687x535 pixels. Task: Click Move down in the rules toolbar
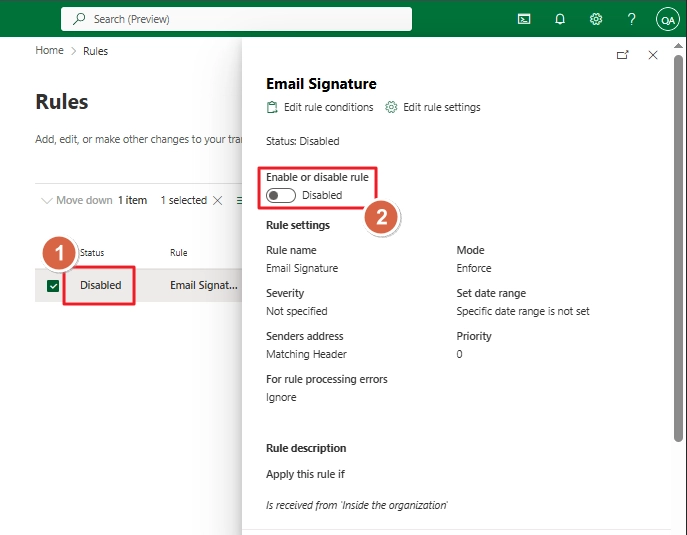[x=77, y=200]
